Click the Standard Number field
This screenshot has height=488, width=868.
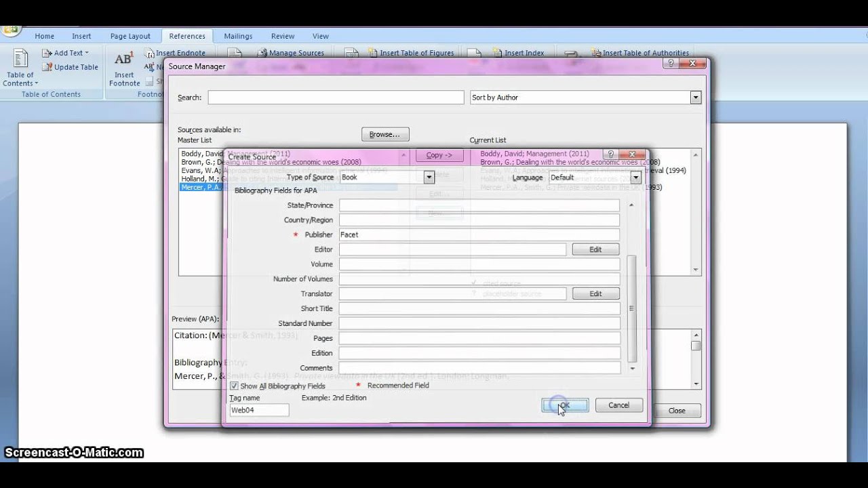tap(479, 323)
